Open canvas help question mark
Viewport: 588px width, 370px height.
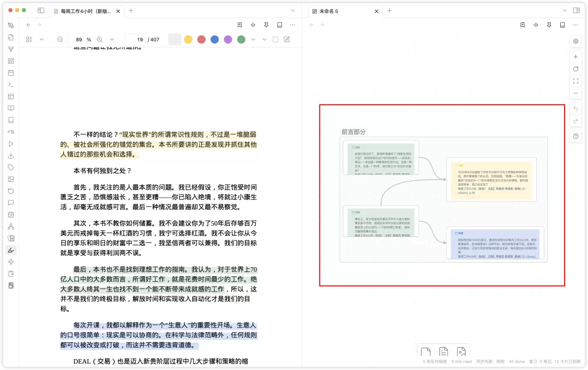coord(575,136)
